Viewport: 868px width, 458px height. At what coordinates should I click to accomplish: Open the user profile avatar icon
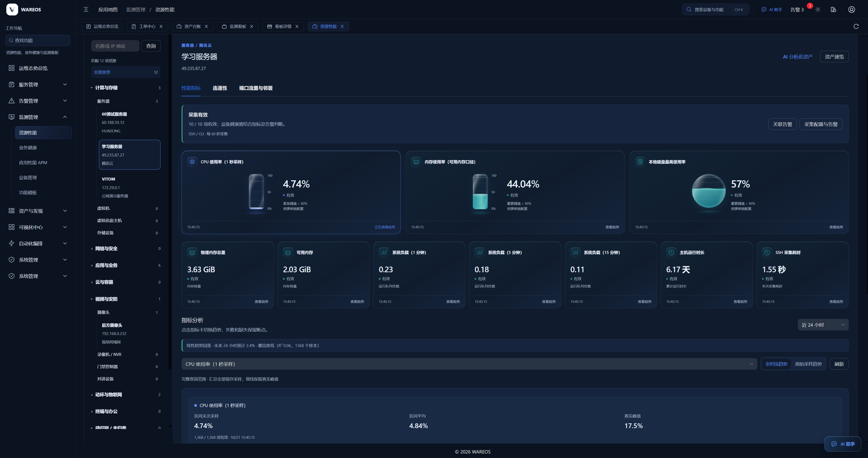click(851, 10)
